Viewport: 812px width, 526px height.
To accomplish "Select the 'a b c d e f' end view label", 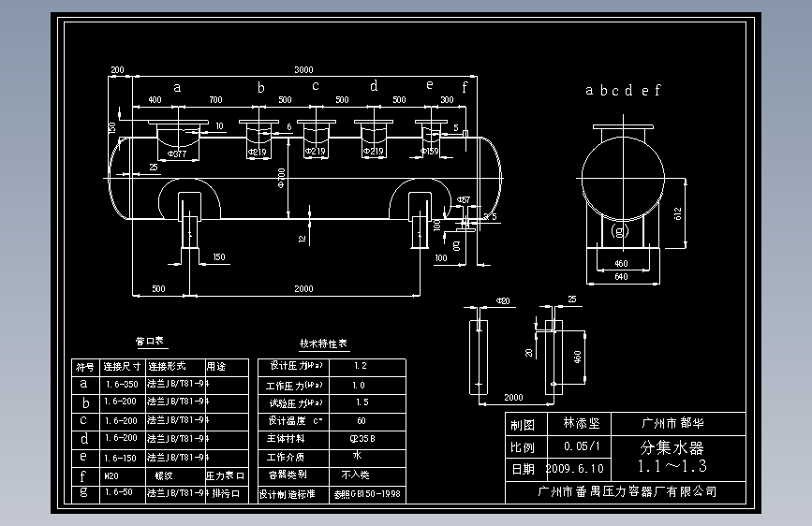I will point(623,91).
